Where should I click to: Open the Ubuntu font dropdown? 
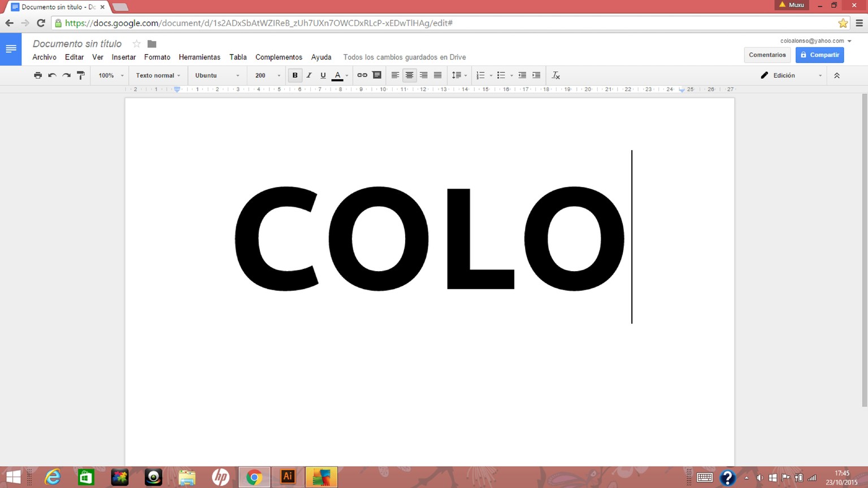pos(217,75)
